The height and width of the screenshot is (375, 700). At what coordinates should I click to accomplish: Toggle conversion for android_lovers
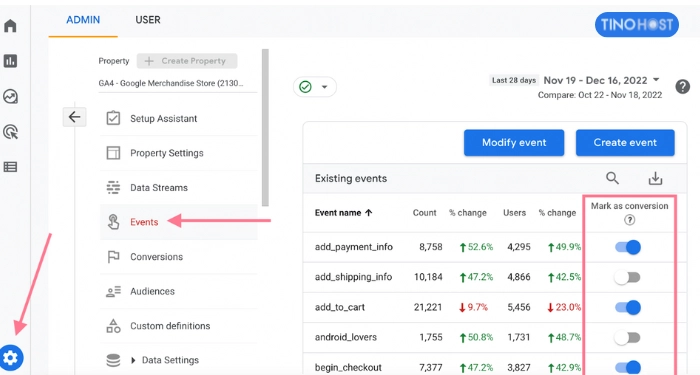(x=627, y=338)
